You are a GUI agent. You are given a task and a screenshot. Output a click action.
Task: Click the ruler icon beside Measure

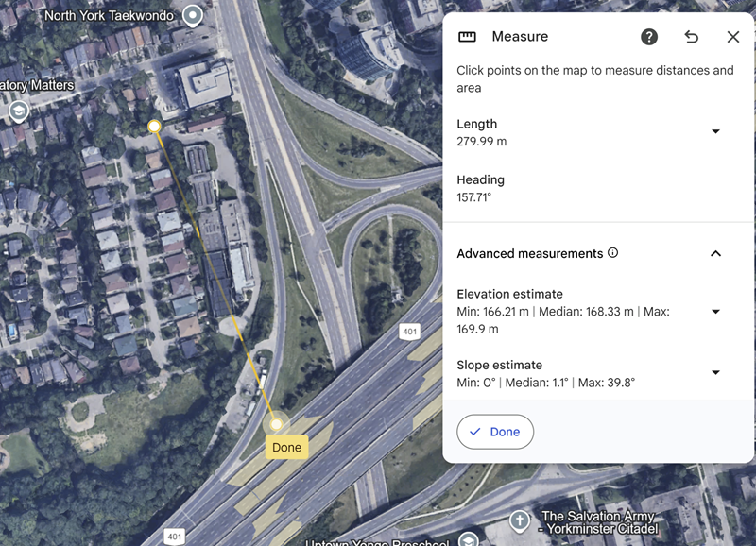tap(467, 37)
